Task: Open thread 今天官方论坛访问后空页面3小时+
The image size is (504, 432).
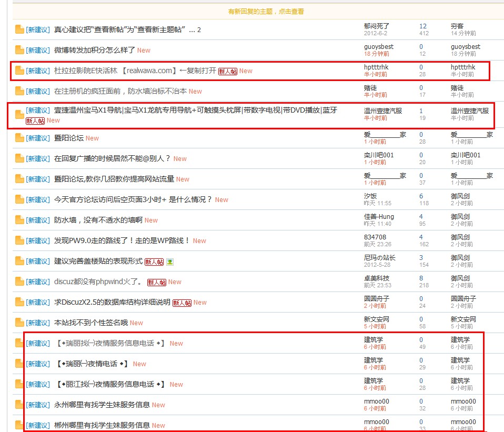Action: (x=133, y=199)
